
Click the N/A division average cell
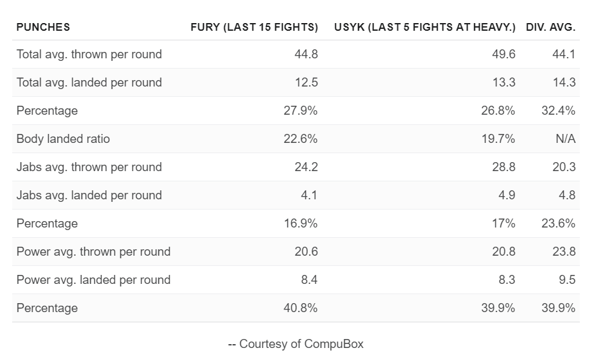566,139
